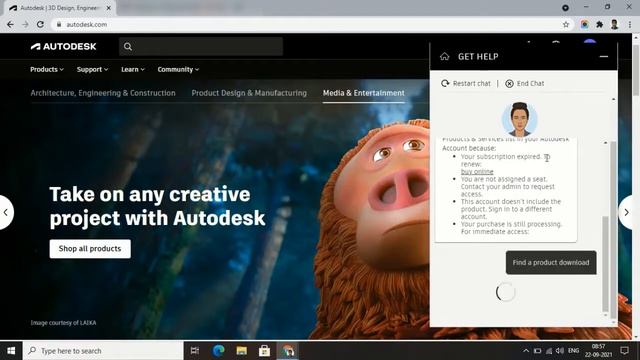The height and width of the screenshot is (360, 640).
Task: Go to previous hero slide
Action: 6,212
